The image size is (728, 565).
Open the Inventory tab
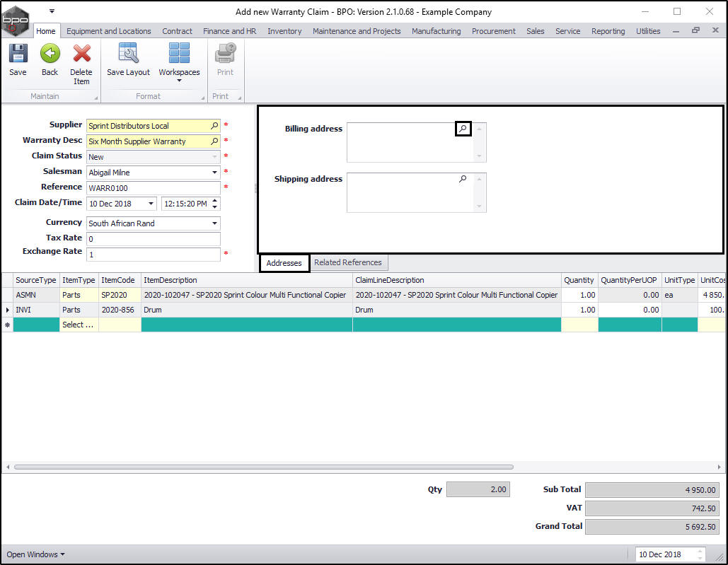(284, 31)
